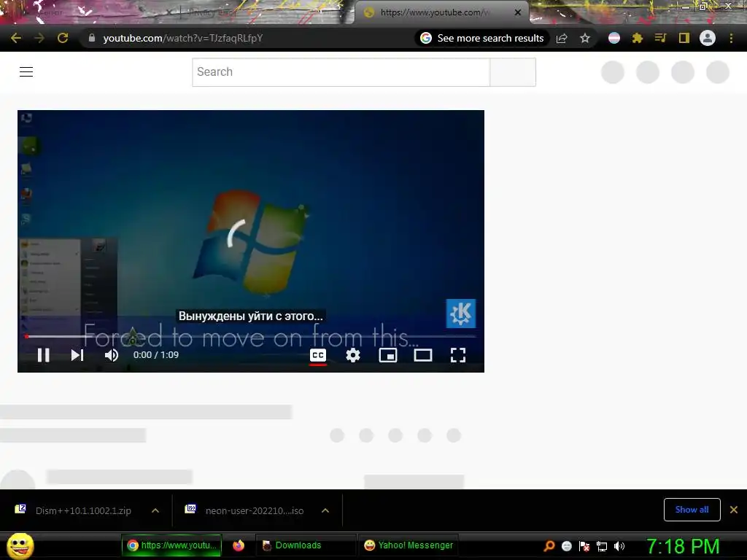Viewport: 747px width, 560px height.
Task: Enter fullscreen video mode
Action: pos(458,355)
